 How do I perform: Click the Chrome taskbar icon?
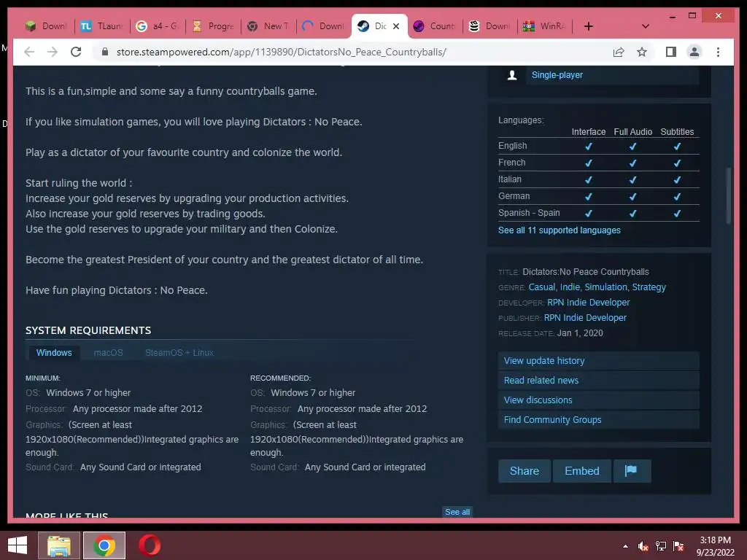pos(104,545)
